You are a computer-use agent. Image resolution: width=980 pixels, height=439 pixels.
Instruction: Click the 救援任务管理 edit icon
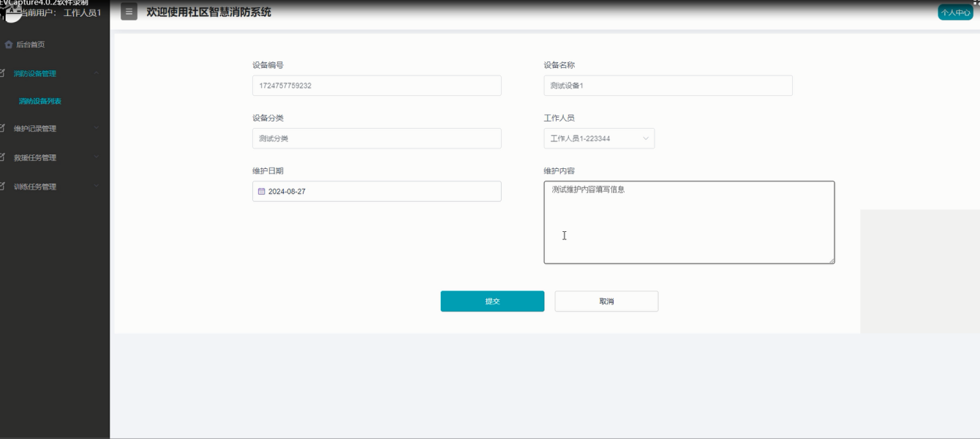click(x=3, y=157)
